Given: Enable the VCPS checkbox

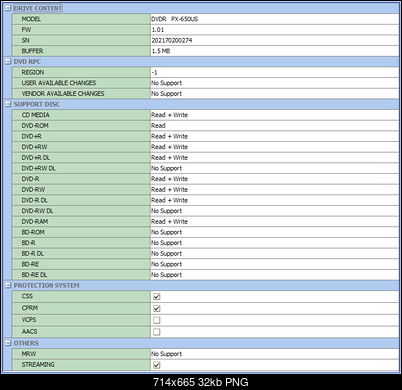Looking at the screenshot, I should [157, 320].
